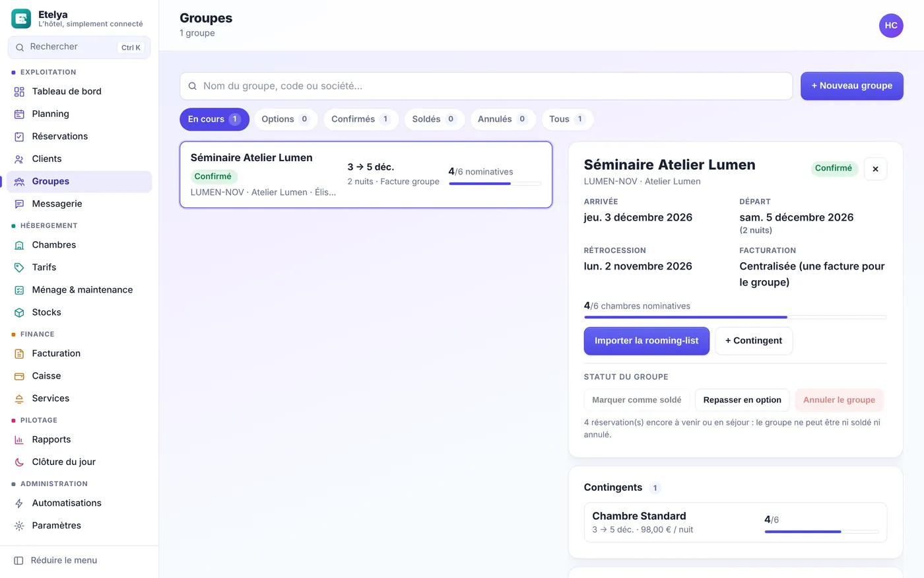This screenshot has width=924, height=578.
Task: Click the Rapports chart icon
Action: tap(19, 440)
